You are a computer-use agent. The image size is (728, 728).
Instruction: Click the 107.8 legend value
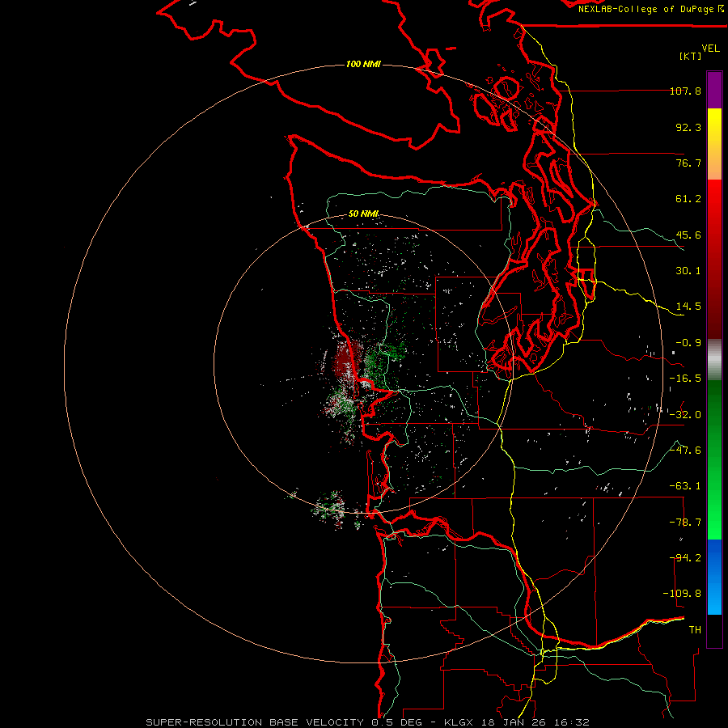tap(685, 91)
